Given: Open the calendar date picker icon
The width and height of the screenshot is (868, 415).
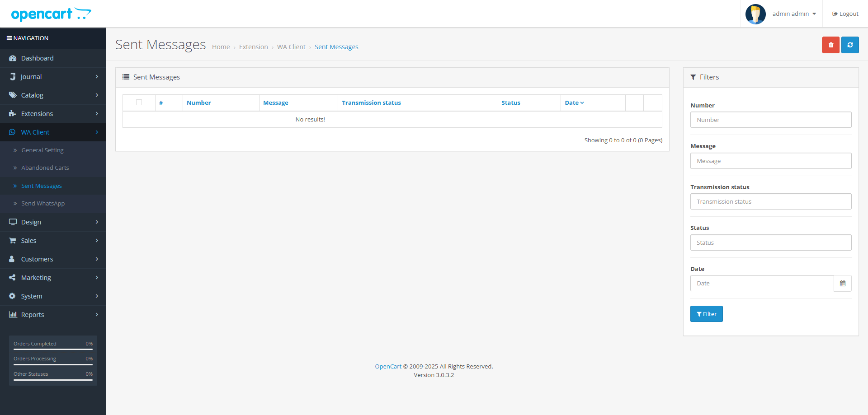Looking at the screenshot, I should click(x=843, y=284).
